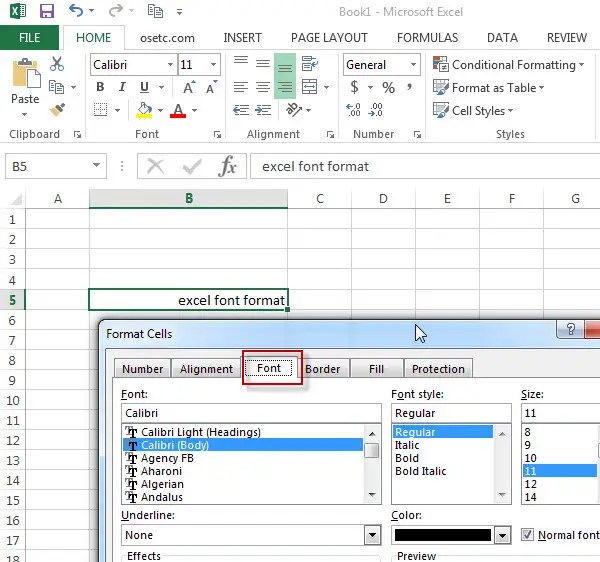Expand the General number format dropdown
Viewport: 600px width, 562px height.
coord(413,65)
